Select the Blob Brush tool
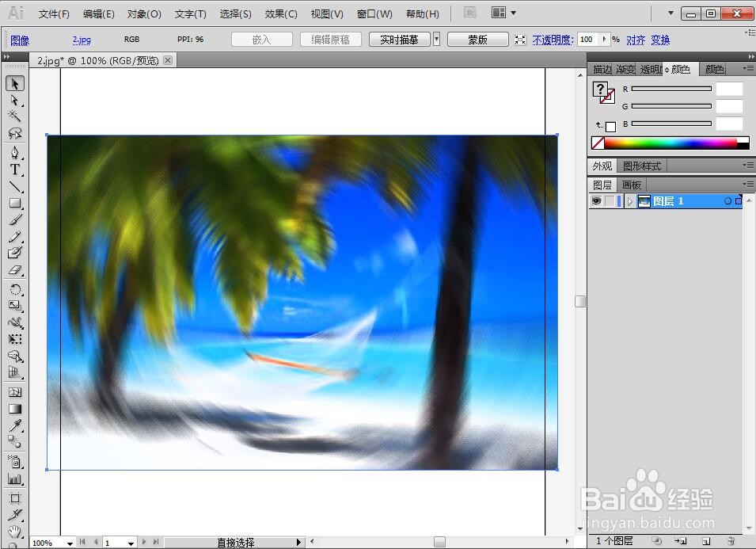The height and width of the screenshot is (549, 756). pyautogui.click(x=15, y=252)
